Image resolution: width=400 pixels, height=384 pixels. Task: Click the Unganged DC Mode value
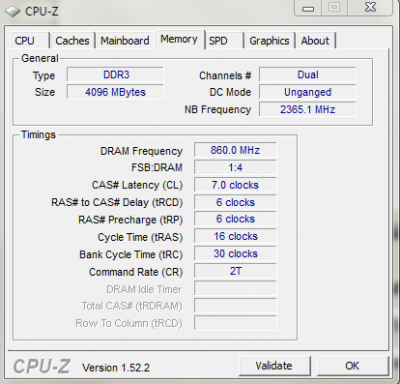(308, 92)
